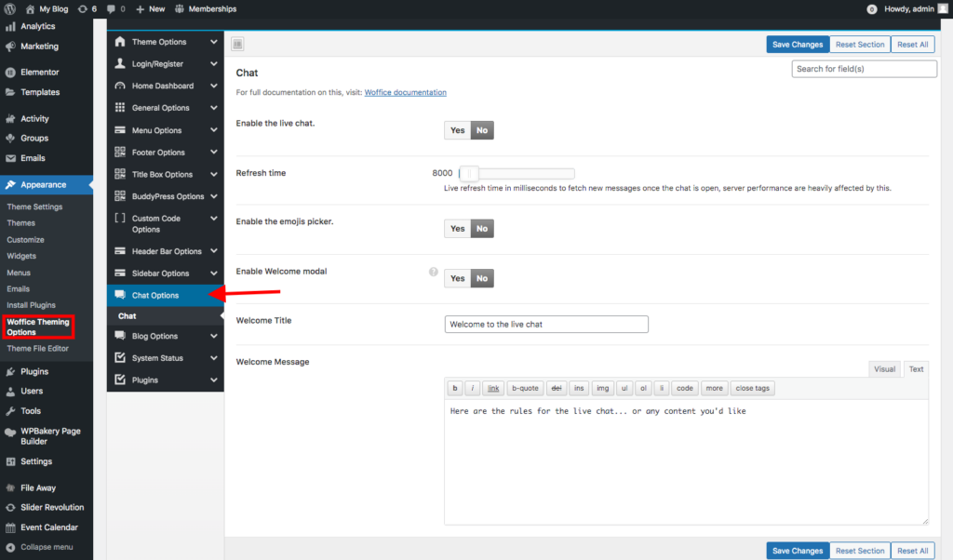
Task: Insert link via editor link button
Action: [x=493, y=388]
